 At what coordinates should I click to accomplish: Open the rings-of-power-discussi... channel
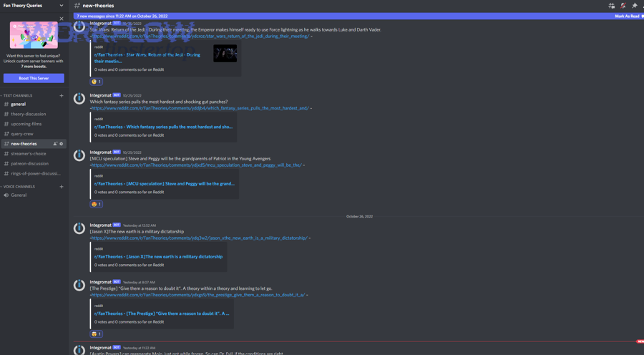tap(34, 173)
